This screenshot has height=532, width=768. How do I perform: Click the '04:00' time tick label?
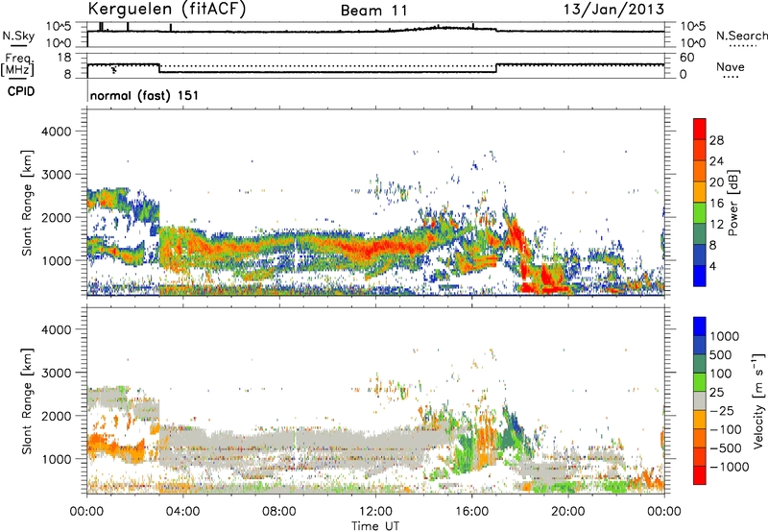coord(182,512)
